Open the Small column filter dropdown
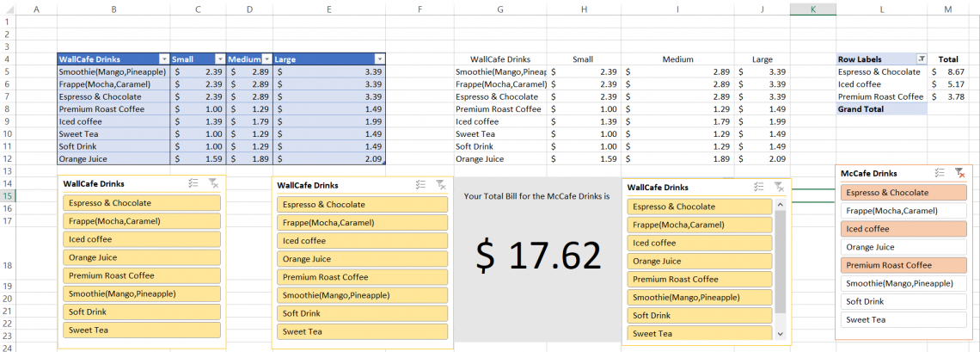The height and width of the screenshot is (352, 980). click(x=219, y=59)
